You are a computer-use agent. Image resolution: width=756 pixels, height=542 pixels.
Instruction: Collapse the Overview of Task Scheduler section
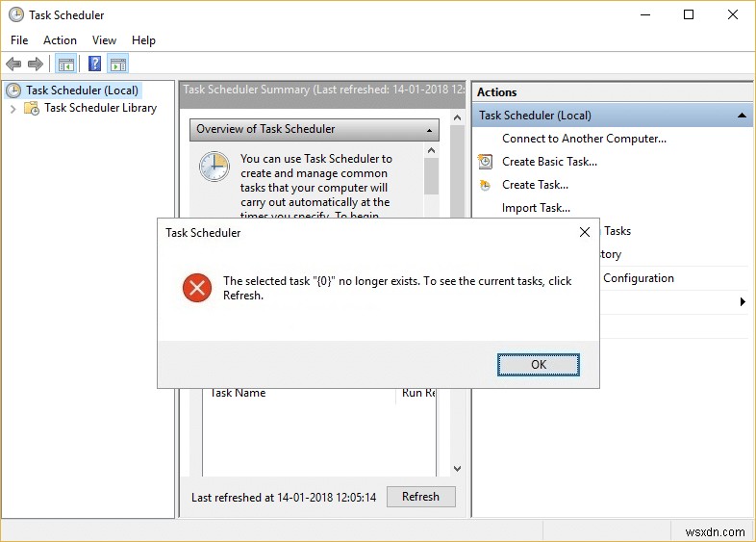click(x=429, y=130)
